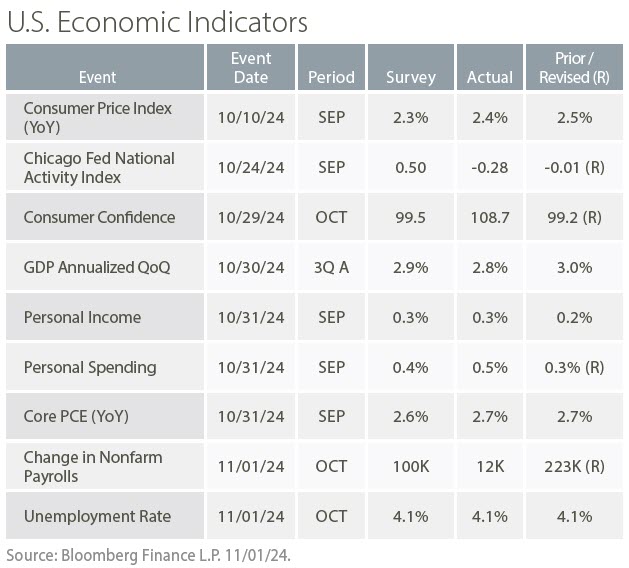This screenshot has width=629, height=568.
Task: Select the 'Event Date' column header
Action: [251, 67]
